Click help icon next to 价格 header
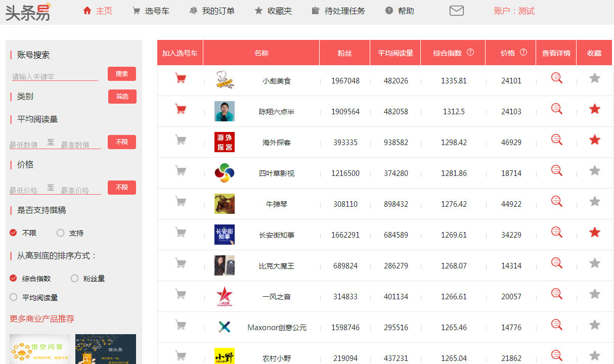 click(x=523, y=52)
